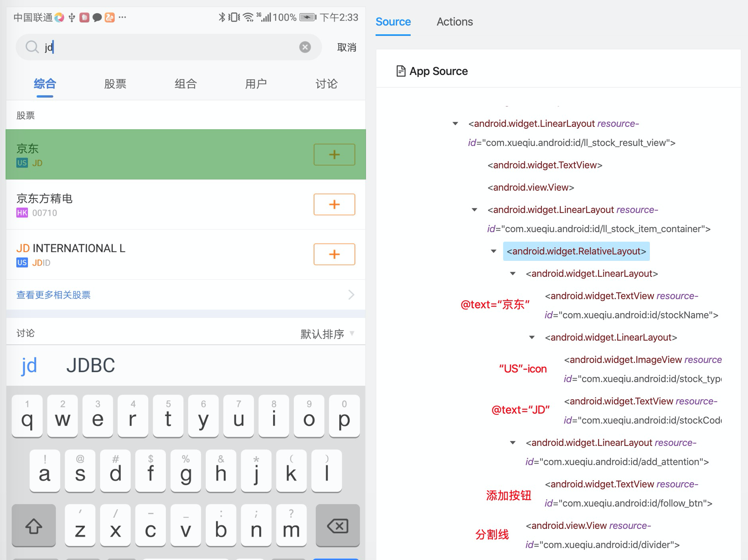Switch to the Source tab

[393, 22]
